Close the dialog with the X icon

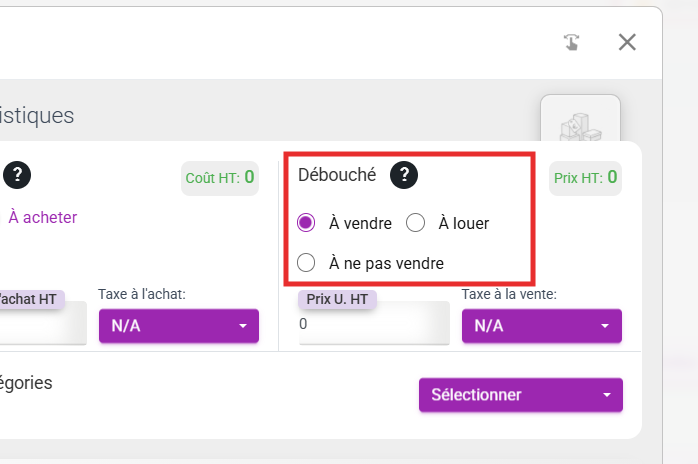(627, 42)
